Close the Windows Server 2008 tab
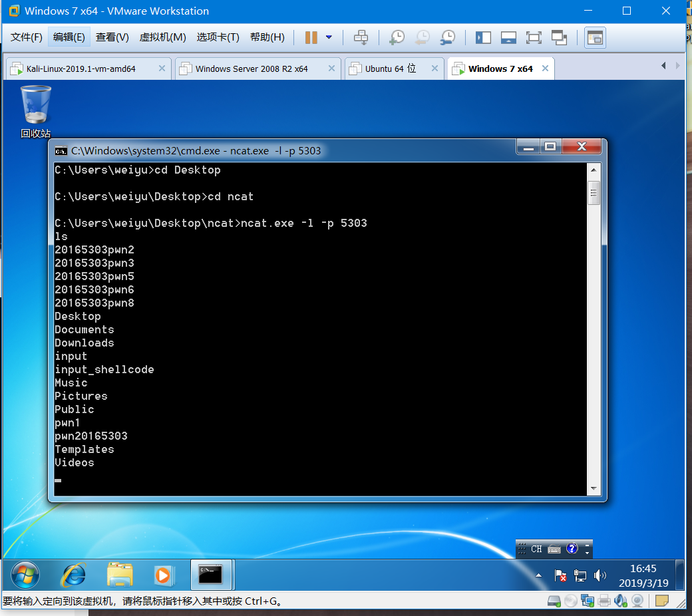 pyautogui.click(x=331, y=69)
